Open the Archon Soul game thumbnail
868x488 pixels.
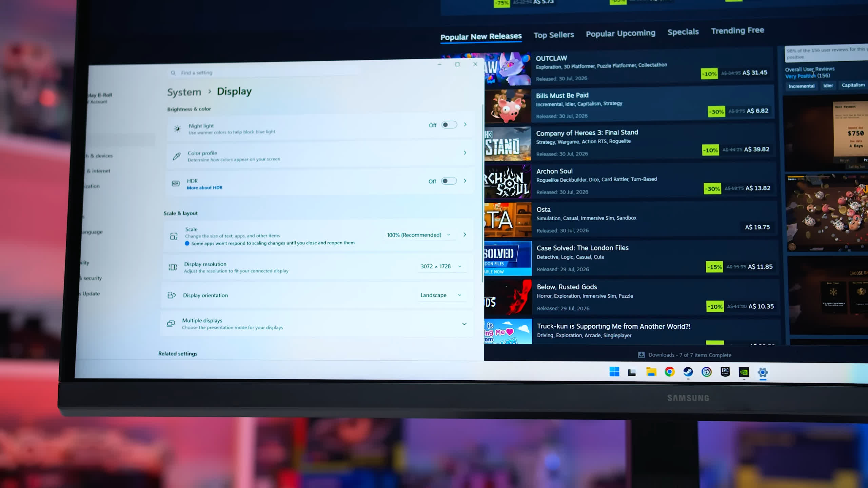click(508, 182)
